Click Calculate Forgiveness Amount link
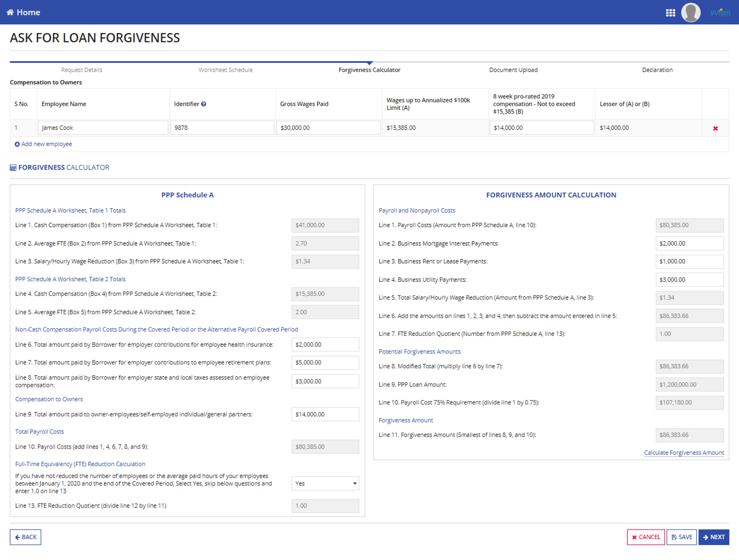The width and height of the screenshot is (739, 560). click(684, 452)
